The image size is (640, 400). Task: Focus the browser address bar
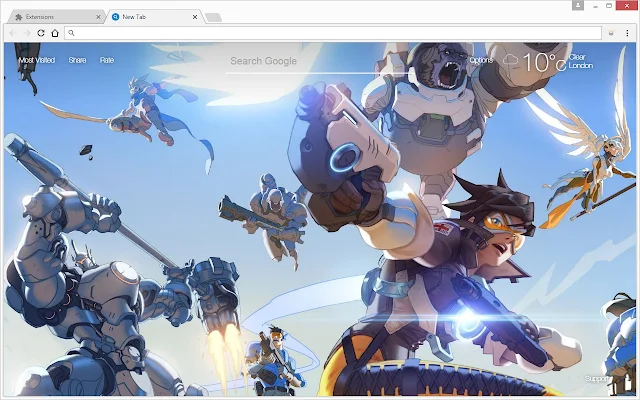click(333, 33)
